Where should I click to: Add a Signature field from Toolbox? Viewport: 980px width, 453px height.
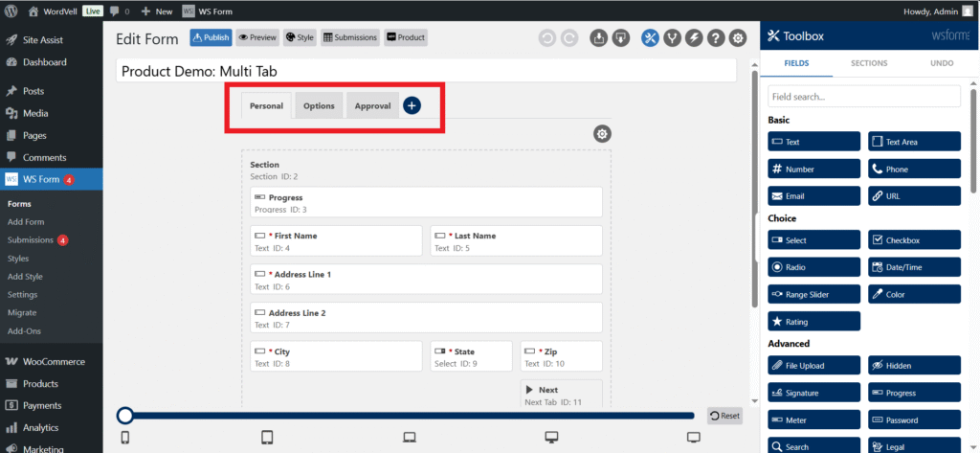tap(813, 393)
